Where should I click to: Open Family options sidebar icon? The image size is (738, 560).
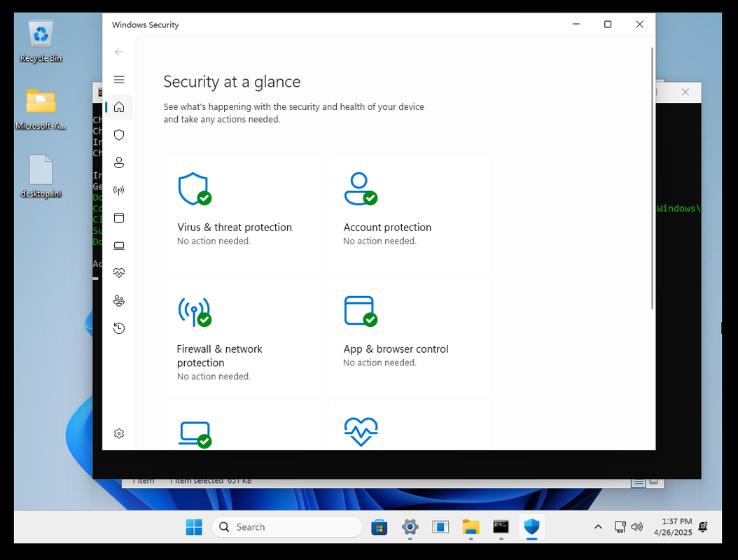coord(119,301)
